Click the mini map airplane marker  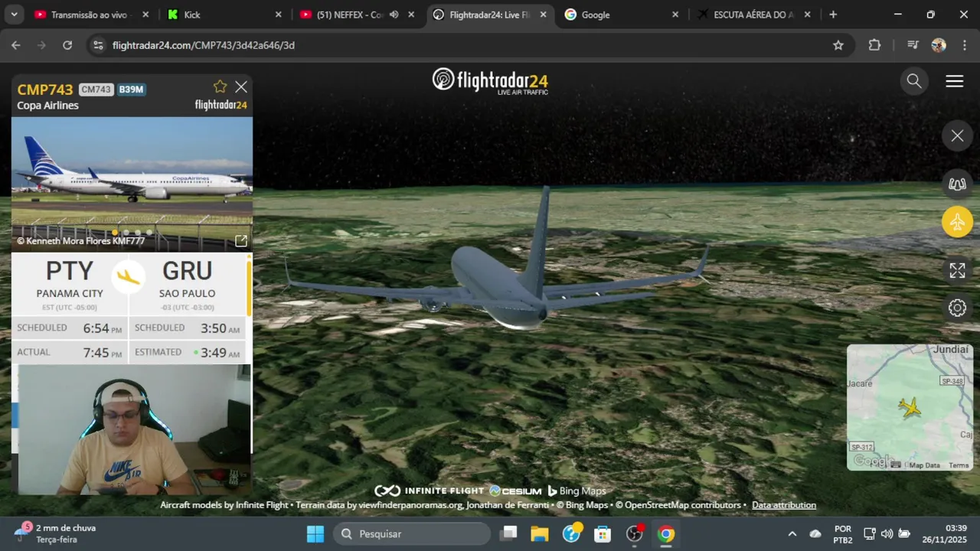click(910, 407)
